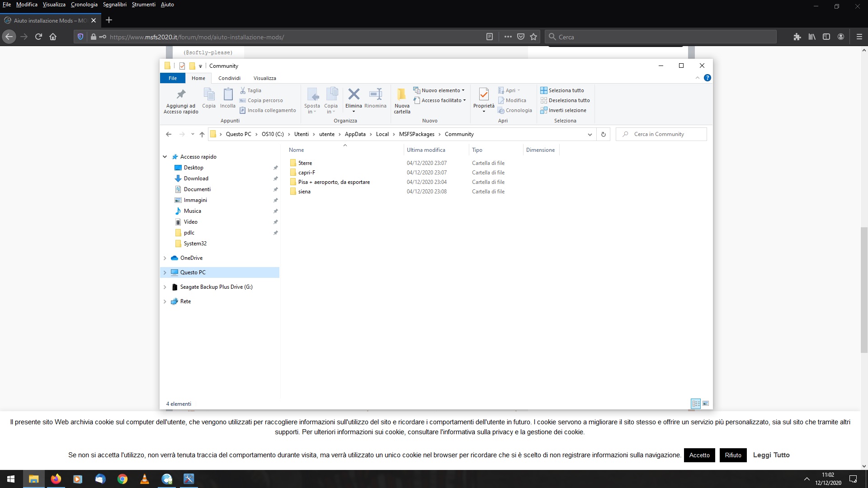Screen dimensions: 868x488
Task: Click the Rinomina icon
Action: [375, 98]
